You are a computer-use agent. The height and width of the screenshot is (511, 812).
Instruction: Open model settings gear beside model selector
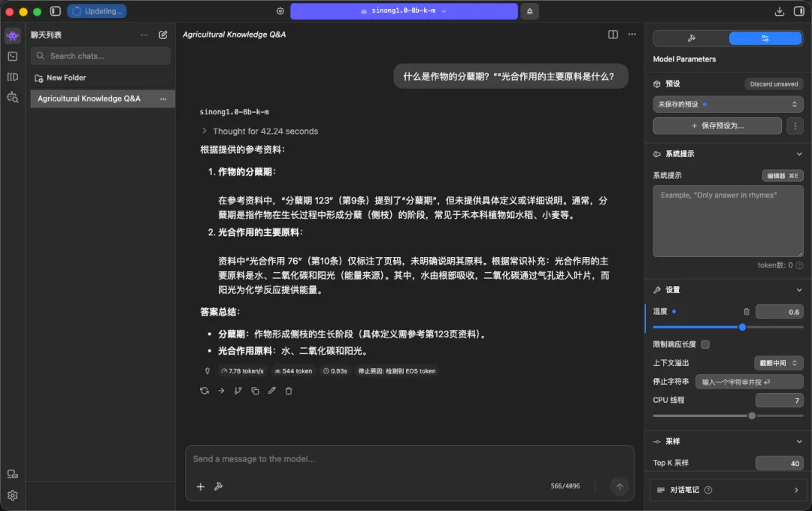coord(280,11)
